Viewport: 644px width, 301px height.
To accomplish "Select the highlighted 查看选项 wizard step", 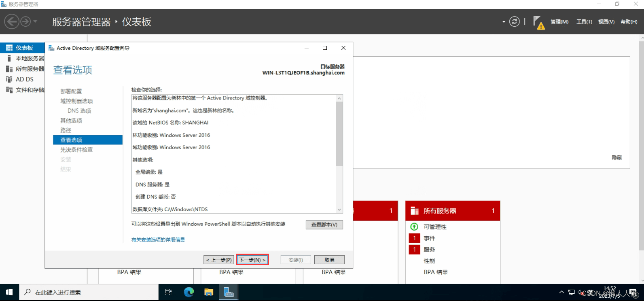I will (x=88, y=140).
